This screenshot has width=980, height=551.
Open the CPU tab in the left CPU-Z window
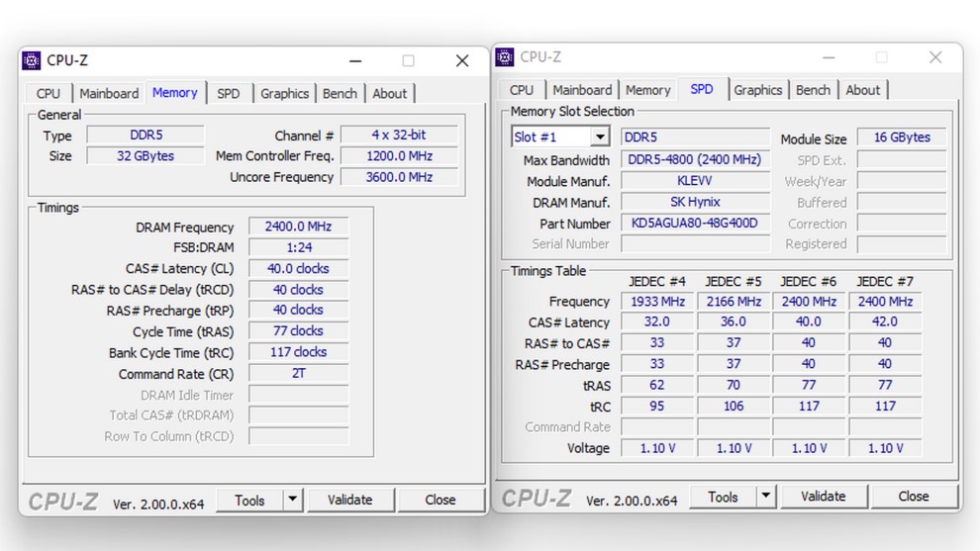(49, 94)
